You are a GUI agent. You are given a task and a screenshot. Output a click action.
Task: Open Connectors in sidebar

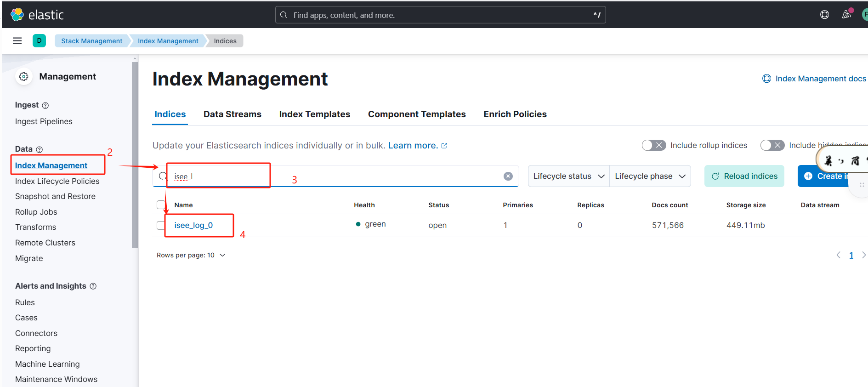coord(36,333)
